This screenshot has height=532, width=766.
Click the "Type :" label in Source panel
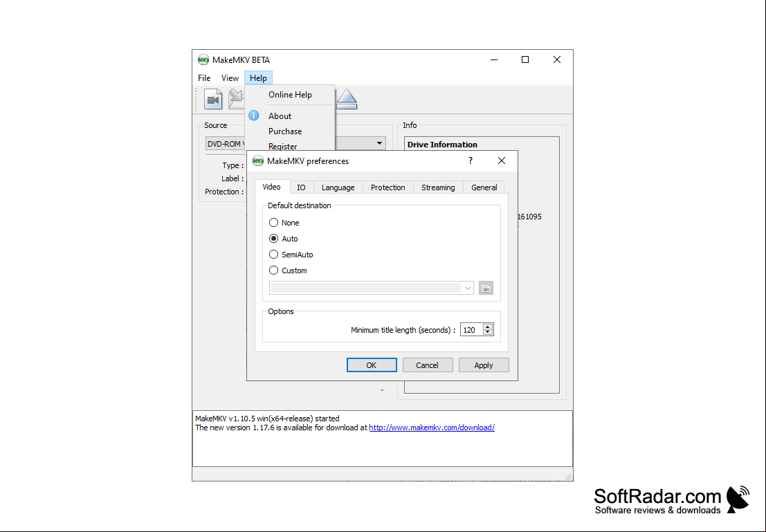[233, 165]
